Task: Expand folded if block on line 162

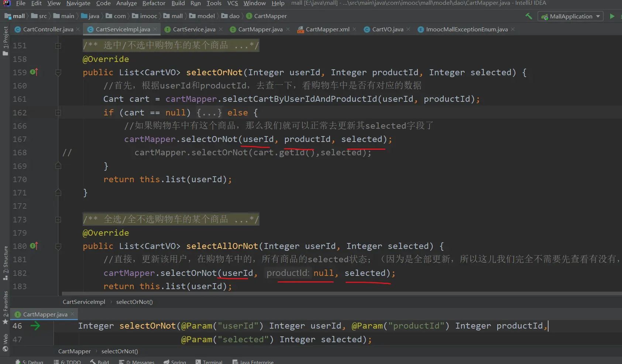Action: pos(58,113)
